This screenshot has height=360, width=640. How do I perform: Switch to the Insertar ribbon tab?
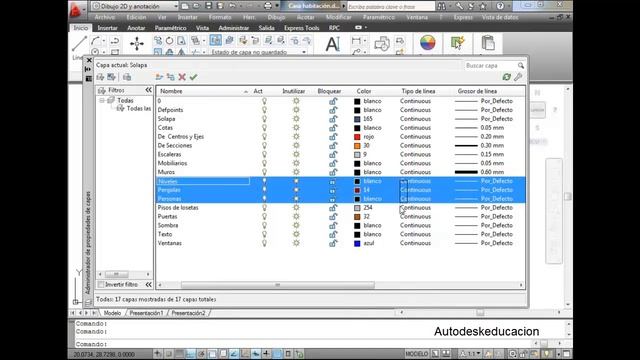tap(108, 28)
